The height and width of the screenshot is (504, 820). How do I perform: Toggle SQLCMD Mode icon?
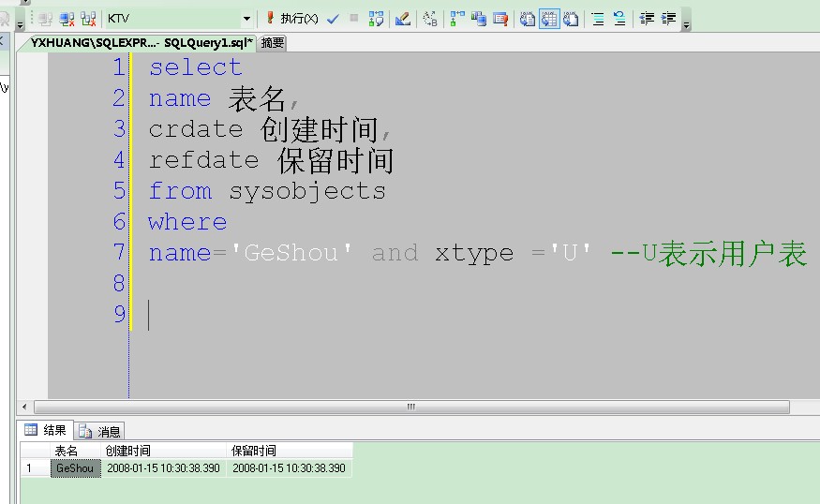500,19
